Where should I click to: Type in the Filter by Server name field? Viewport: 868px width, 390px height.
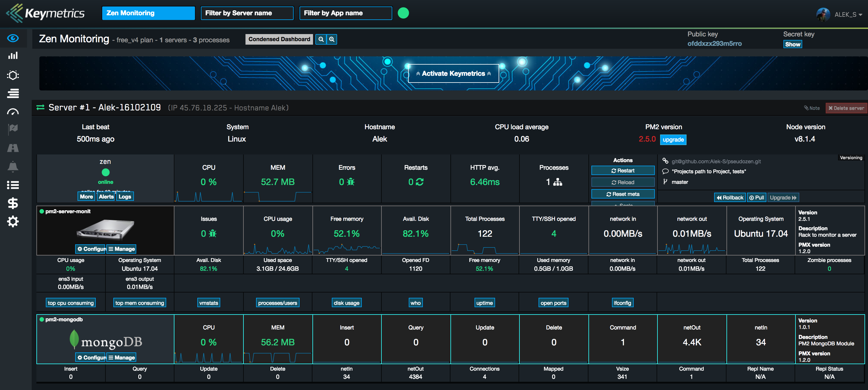247,13
